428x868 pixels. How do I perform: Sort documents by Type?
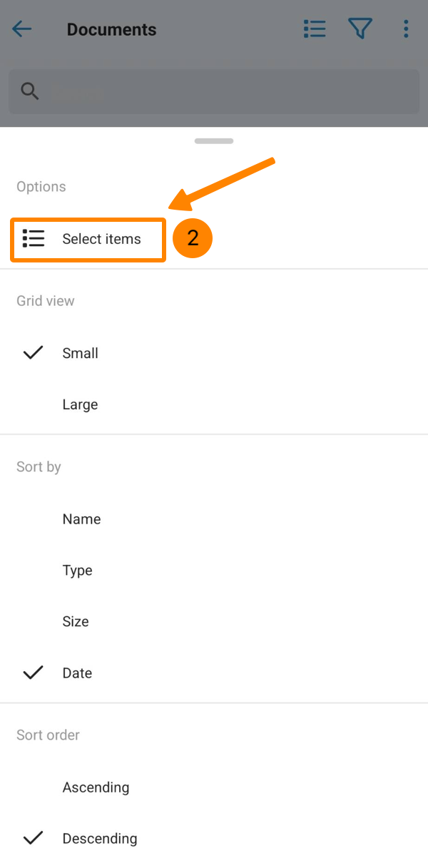(x=77, y=571)
